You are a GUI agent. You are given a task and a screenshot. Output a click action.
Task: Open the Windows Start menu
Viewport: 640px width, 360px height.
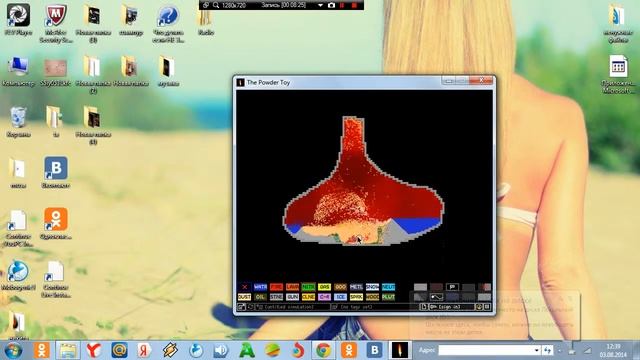pyautogui.click(x=13, y=350)
